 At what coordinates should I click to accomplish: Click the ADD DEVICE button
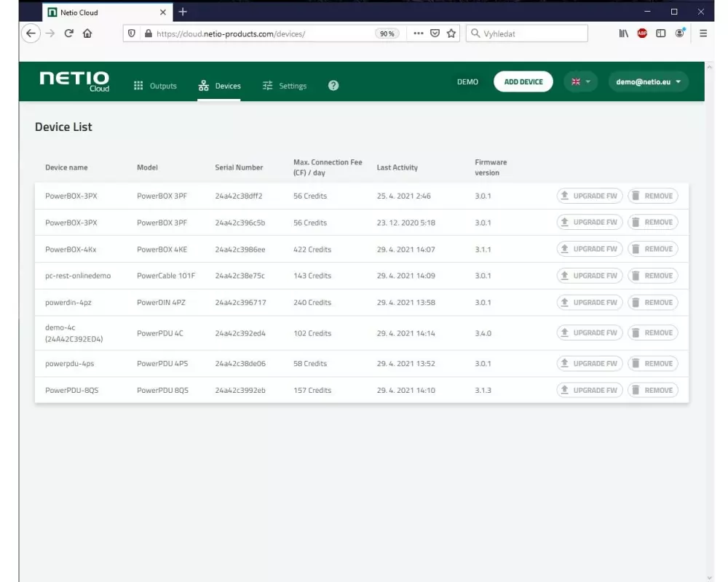523,82
